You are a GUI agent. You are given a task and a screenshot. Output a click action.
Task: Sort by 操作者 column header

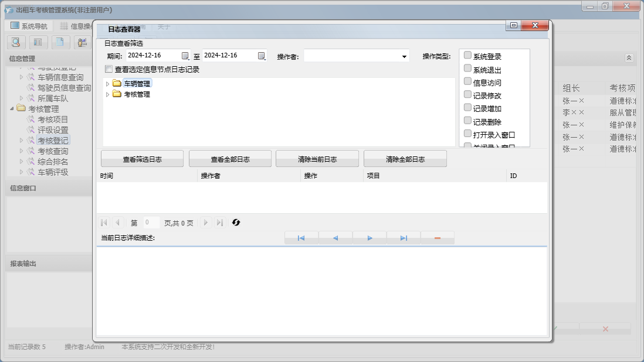(249, 176)
